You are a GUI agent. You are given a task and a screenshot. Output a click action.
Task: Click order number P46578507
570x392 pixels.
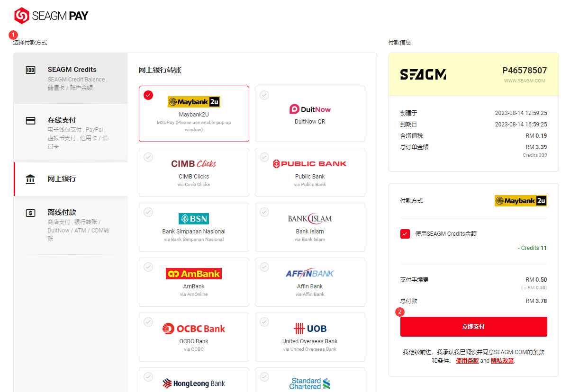(x=525, y=71)
